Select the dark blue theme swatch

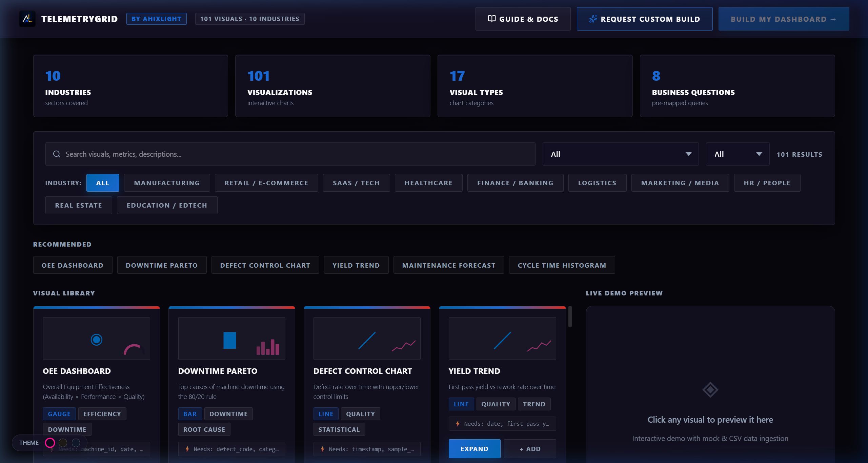[x=76, y=443]
